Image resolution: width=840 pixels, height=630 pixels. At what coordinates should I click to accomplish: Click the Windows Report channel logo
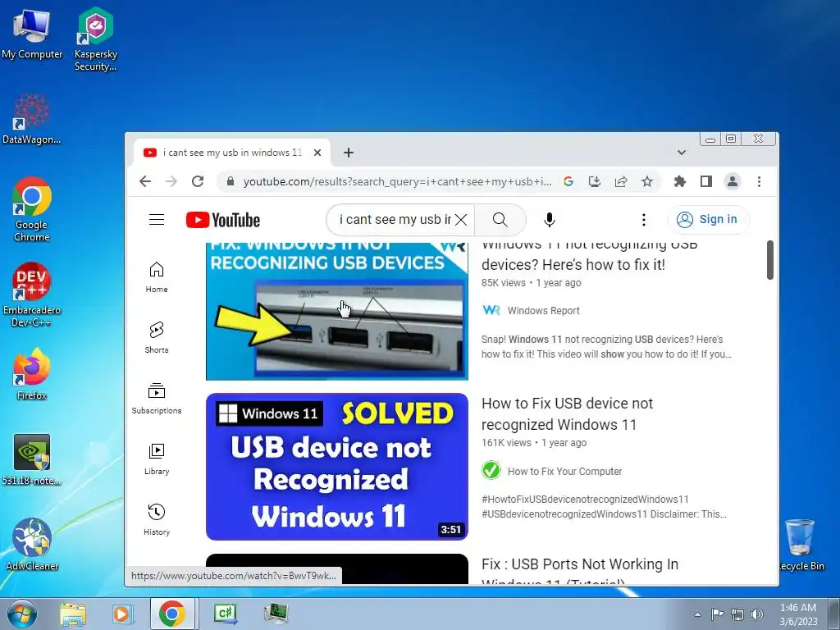(491, 310)
